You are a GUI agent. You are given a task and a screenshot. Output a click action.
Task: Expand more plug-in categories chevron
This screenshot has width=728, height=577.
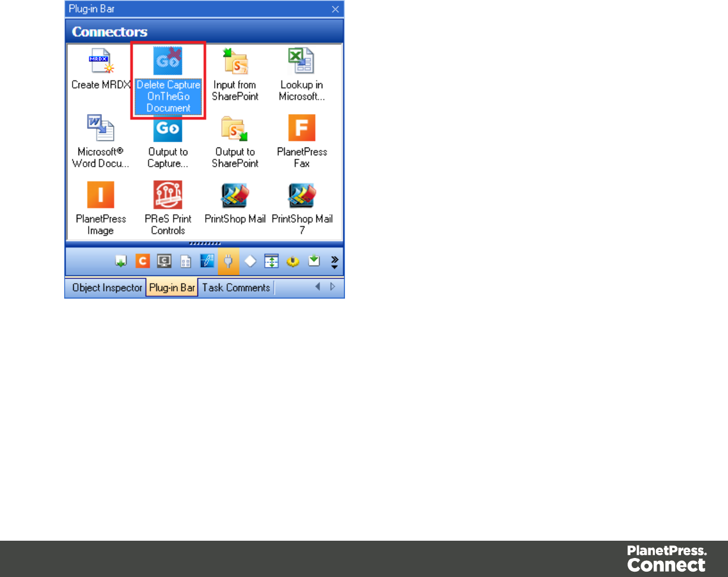pyautogui.click(x=334, y=262)
